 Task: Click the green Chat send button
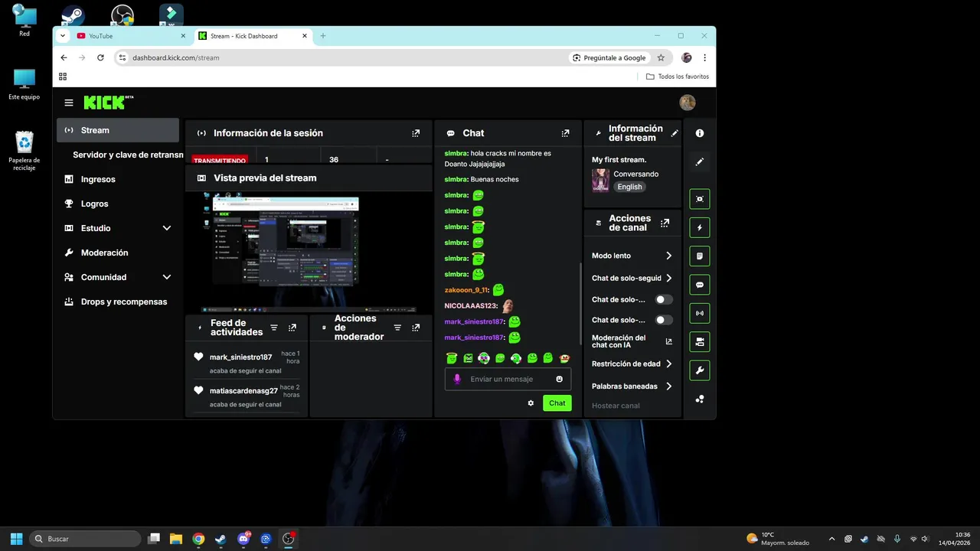click(557, 403)
